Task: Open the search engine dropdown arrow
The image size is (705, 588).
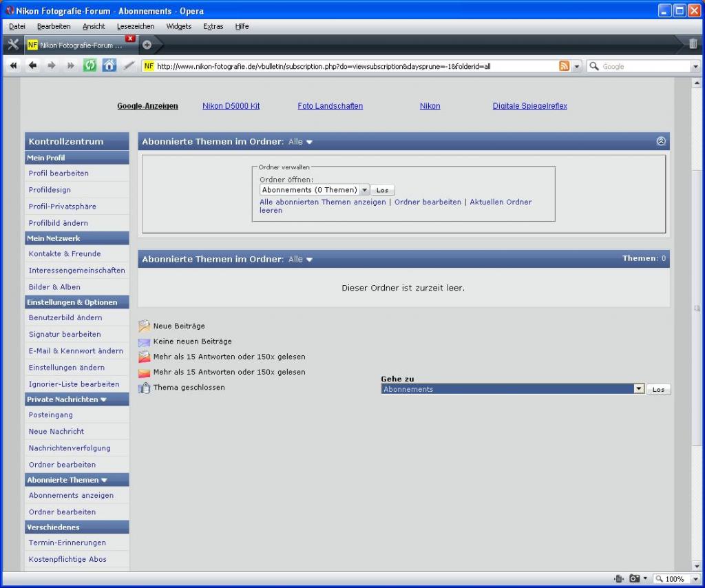Action: [695, 67]
